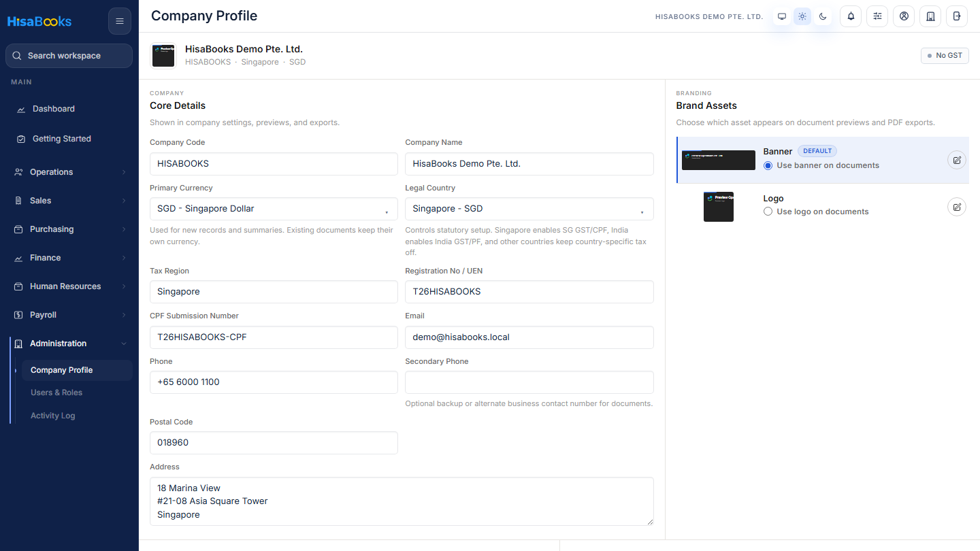
Task: Click the Banner preview thumbnail
Action: (719, 160)
